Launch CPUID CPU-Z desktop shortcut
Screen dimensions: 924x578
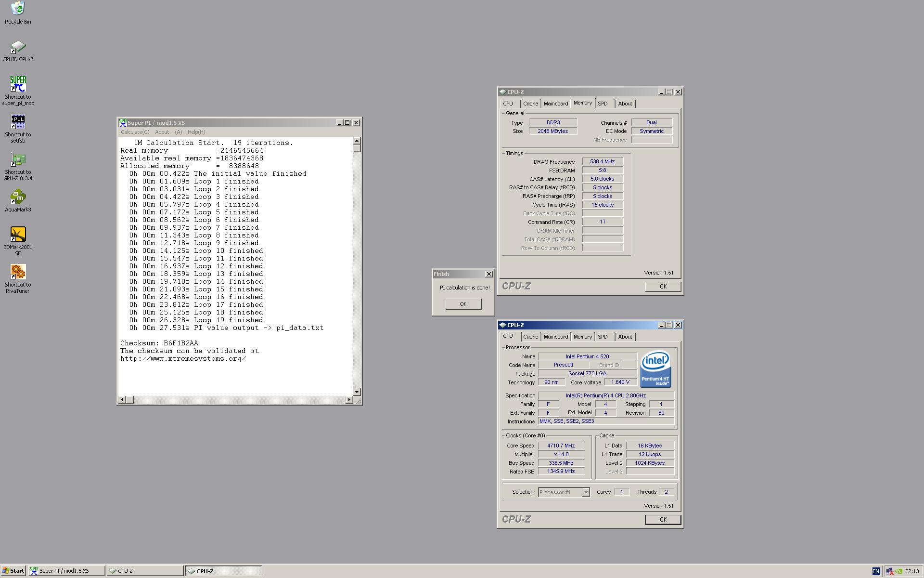[x=18, y=51]
